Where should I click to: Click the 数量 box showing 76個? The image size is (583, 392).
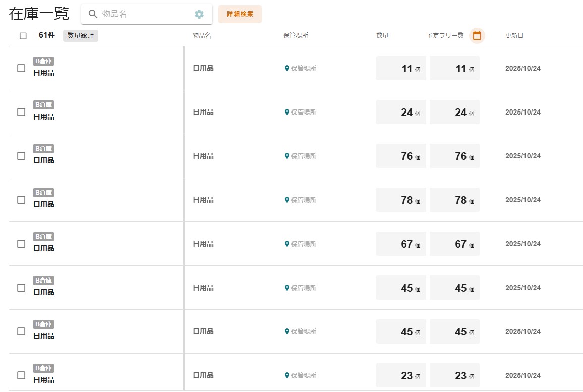tap(401, 156)
